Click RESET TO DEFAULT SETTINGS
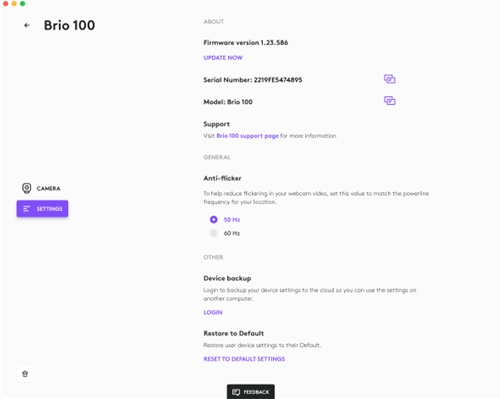 [x=244, y=359]
